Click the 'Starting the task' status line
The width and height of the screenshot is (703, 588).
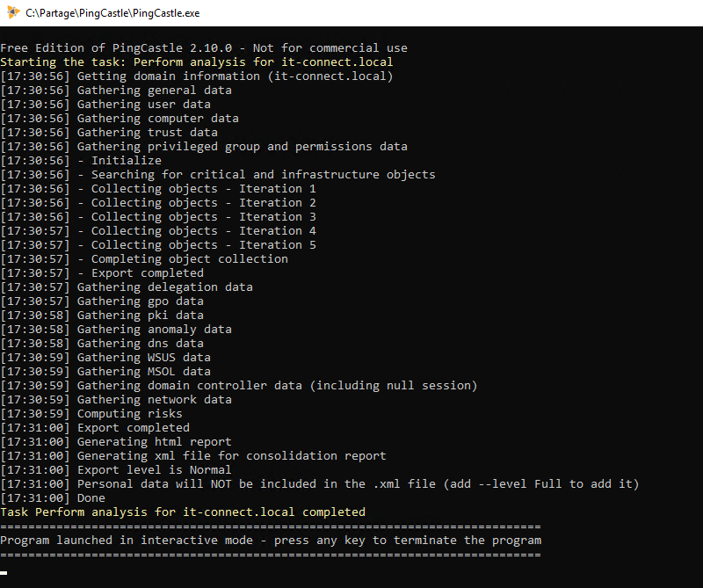[197, 62]
